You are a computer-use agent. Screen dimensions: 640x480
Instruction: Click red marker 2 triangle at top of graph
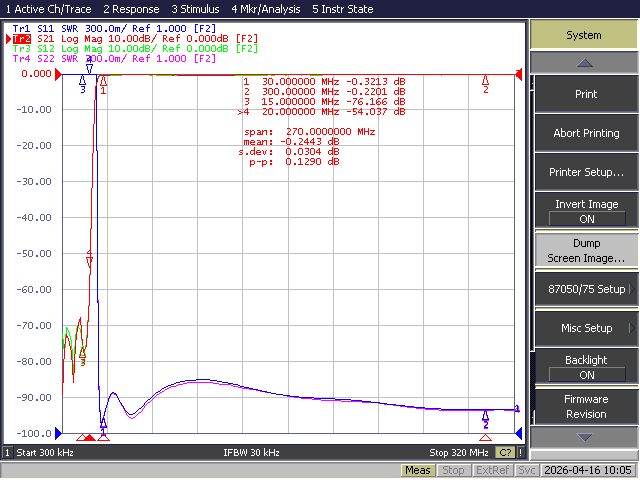pos(485,79)
